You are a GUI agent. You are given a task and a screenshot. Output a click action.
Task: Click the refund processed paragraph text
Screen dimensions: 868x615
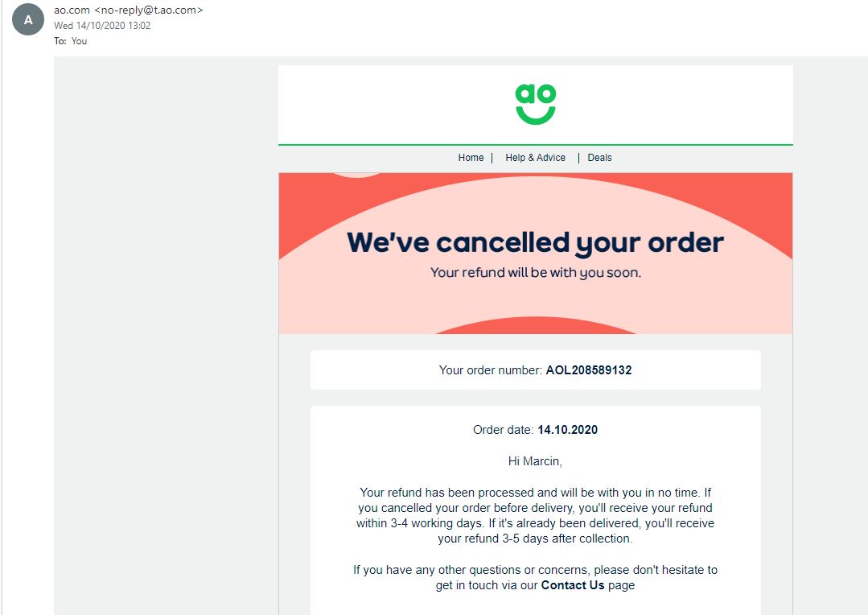pos(535,515)
